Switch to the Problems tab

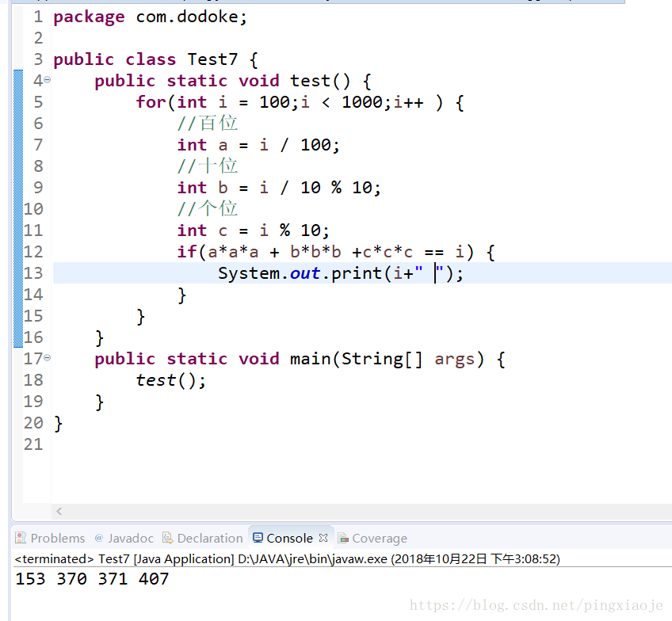coord(50,538)
